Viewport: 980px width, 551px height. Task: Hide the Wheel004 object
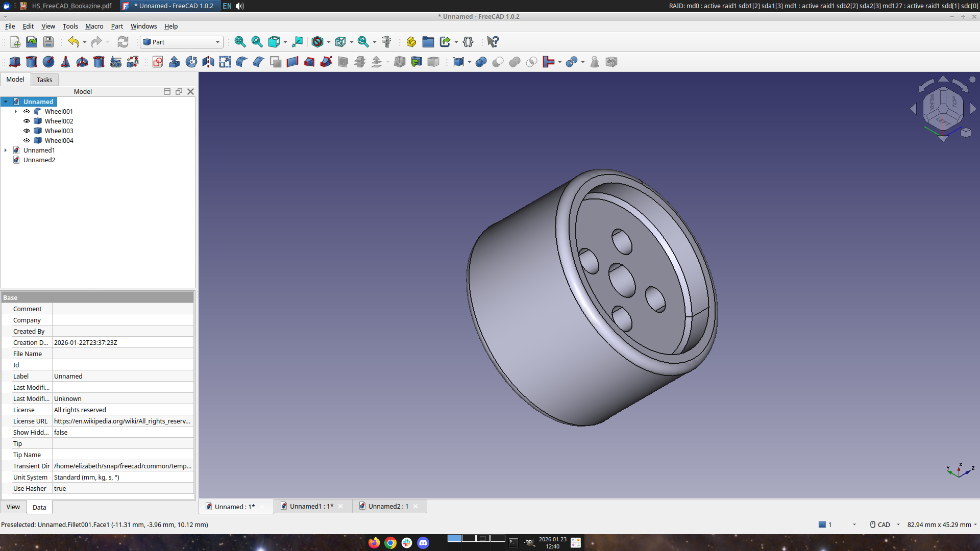[x=27, y=140]
